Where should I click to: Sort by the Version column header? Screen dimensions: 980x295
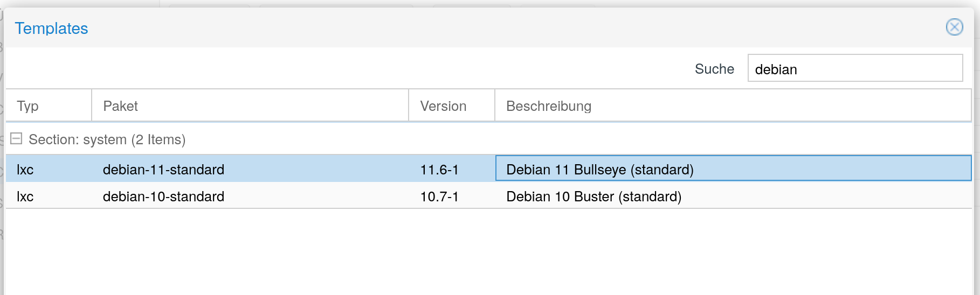(x=443, y=106)
